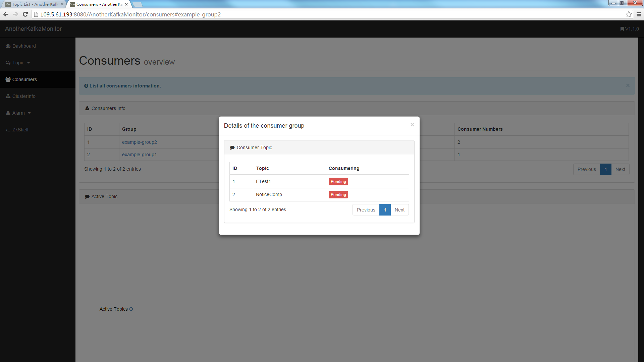Image resolution: width=644 pixels, height=362 pixels.
Task: Select page 1 in modal pagination
Action: tap(385, 210)
